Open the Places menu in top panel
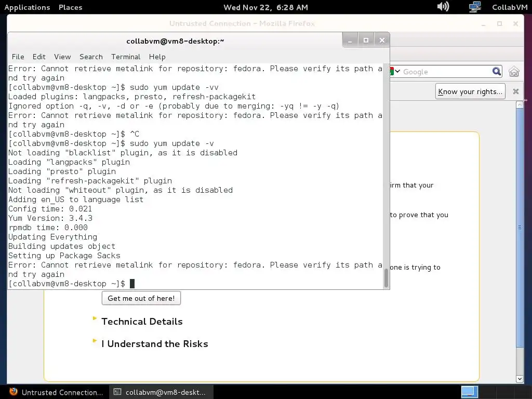532x399 pixels. 70,7
